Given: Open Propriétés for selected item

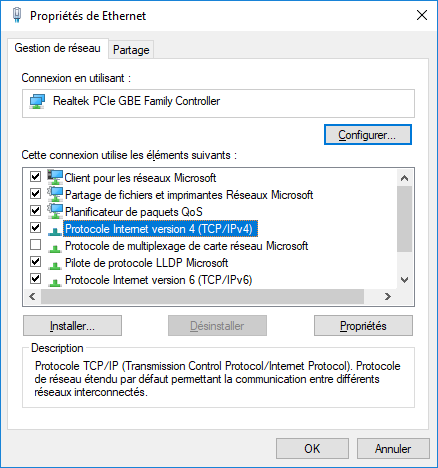Looking at the screenshot, I should tap(363, 326).
